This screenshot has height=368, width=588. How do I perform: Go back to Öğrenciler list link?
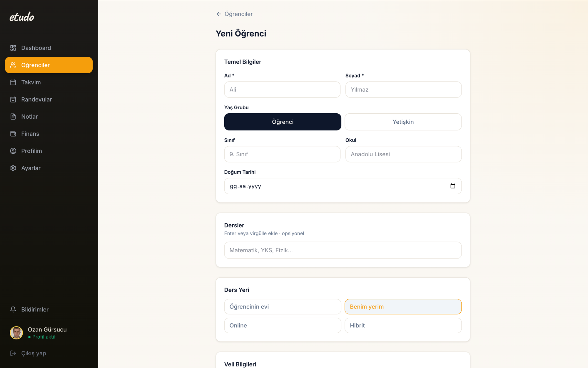click(234, 14)
